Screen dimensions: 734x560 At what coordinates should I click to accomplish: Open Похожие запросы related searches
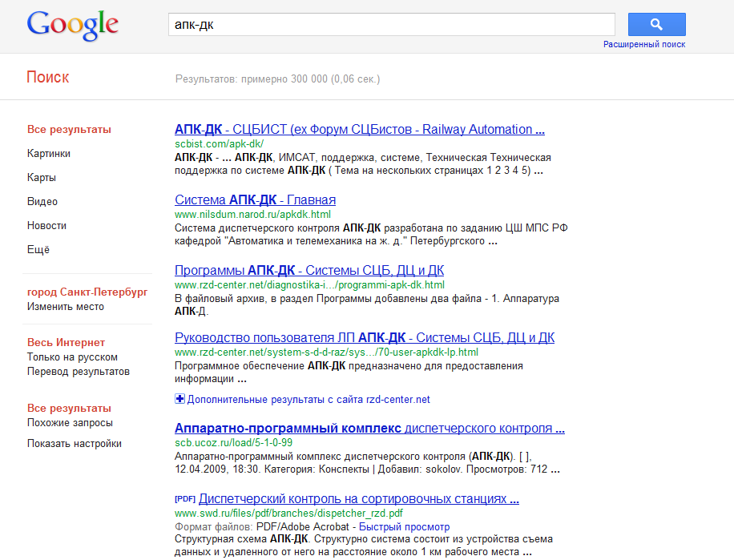[x=70, y=423]
